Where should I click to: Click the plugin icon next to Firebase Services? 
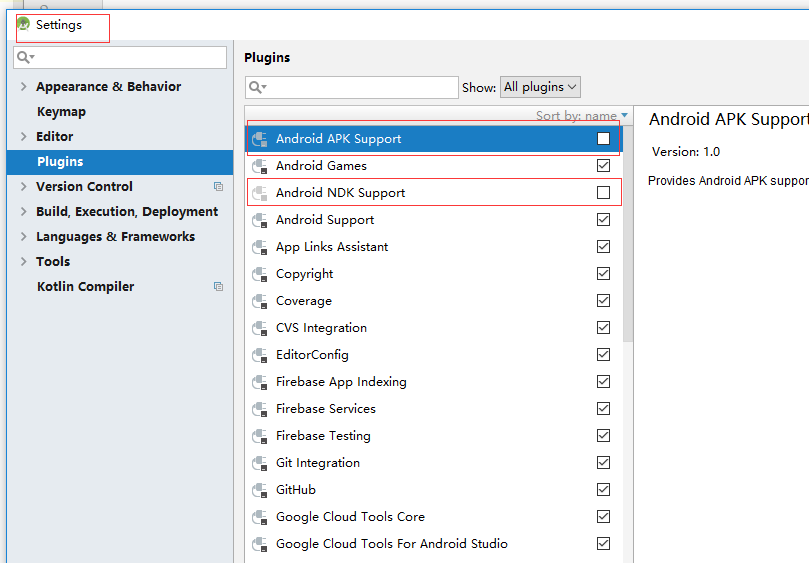[x=260, y=409]
